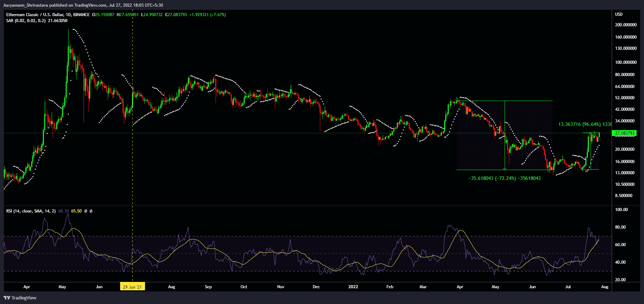
Task: Click the 200.000000 price axis label
Action: tap(626, 25)
